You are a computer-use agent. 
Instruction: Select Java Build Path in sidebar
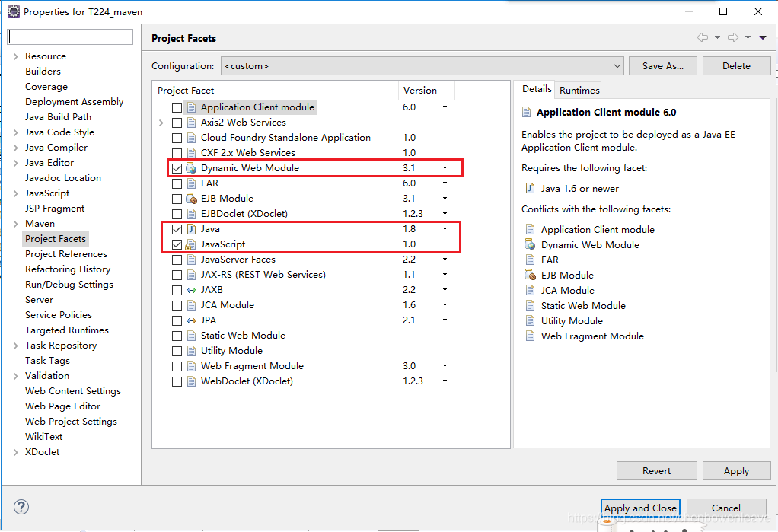pyautogui.click(x=58, y=117)
